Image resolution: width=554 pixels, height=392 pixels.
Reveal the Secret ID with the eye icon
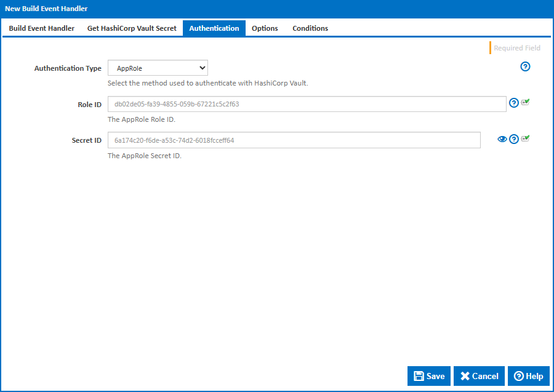(502, 139)
